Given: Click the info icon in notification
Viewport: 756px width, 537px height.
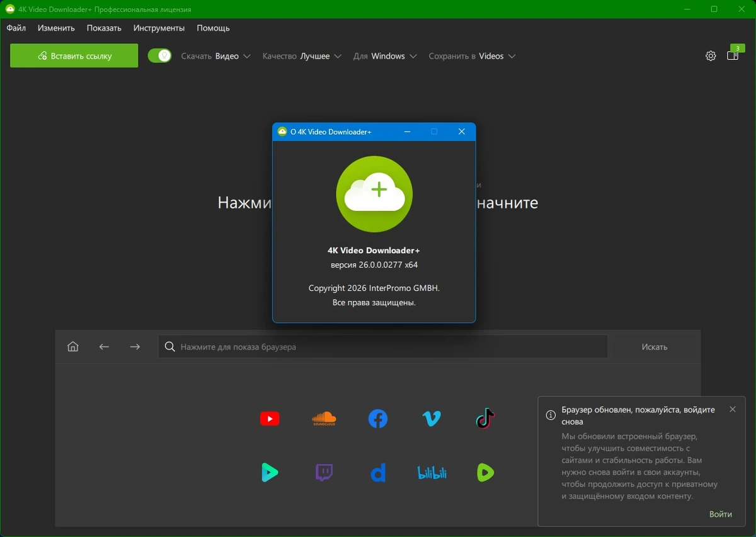Looking at the screenshot, I should 551,415.
